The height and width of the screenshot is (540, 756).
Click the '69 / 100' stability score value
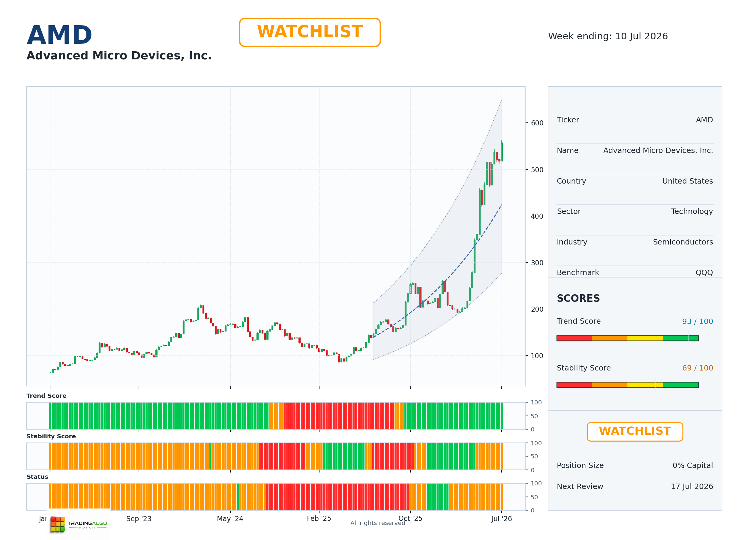pyautogui.click(x=697, y=368)
